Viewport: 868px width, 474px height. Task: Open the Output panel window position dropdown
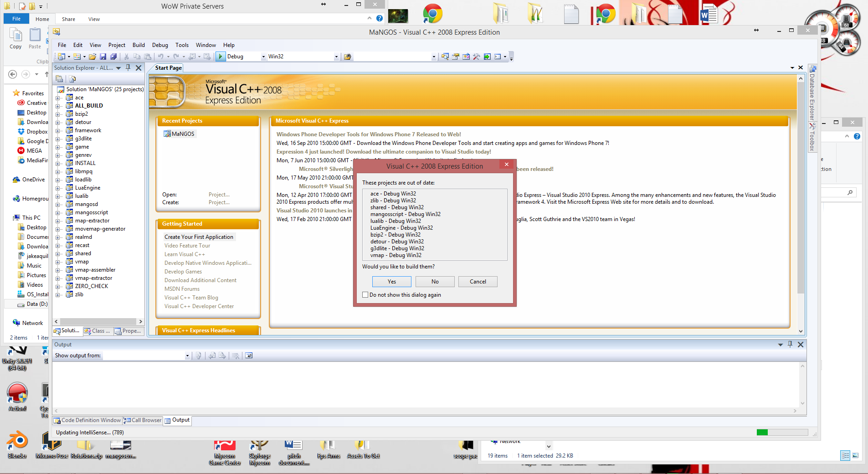tap(781, 345)
